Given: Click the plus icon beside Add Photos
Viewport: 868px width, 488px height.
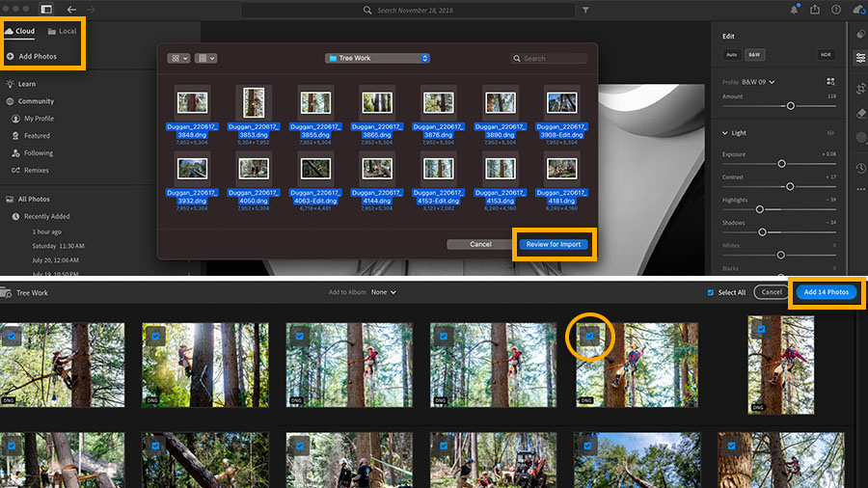Looking at the screenshot, I should (x=10, y=57).
